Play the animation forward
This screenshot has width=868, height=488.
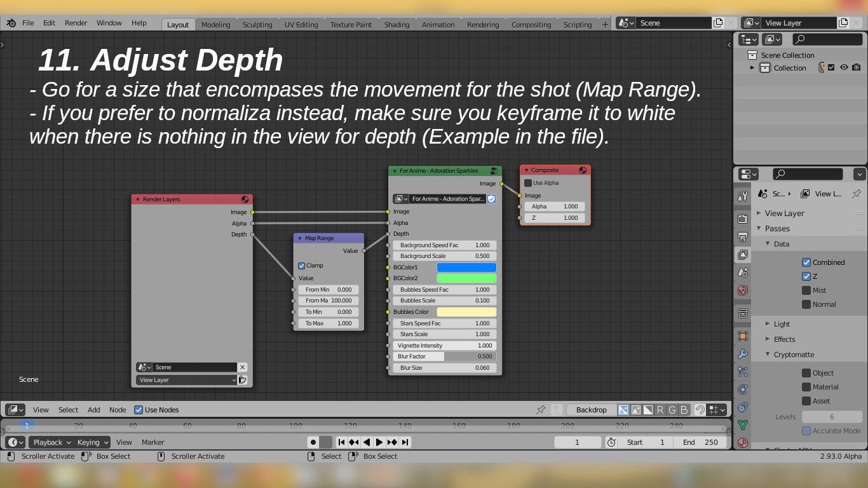379,442
